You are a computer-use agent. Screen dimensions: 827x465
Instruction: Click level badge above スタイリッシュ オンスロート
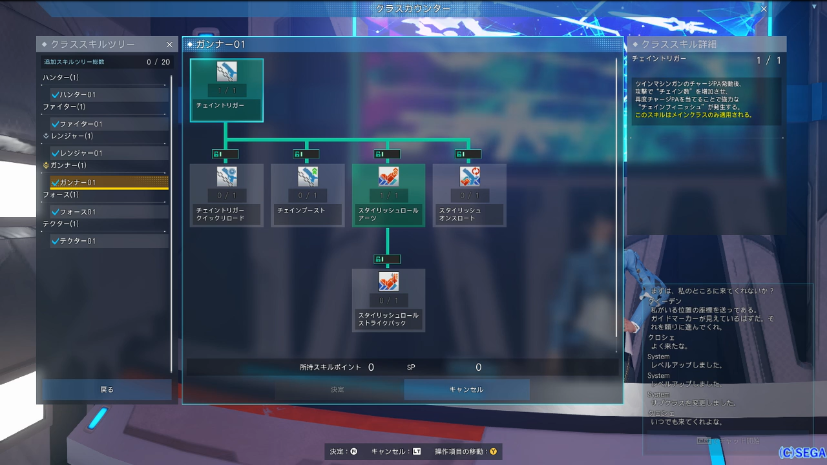point(468,154)
